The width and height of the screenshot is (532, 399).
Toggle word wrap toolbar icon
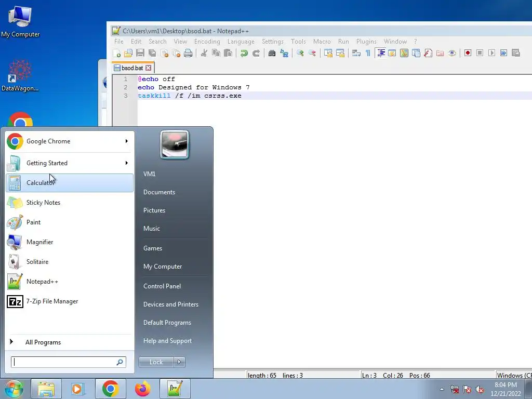point(356,53)
